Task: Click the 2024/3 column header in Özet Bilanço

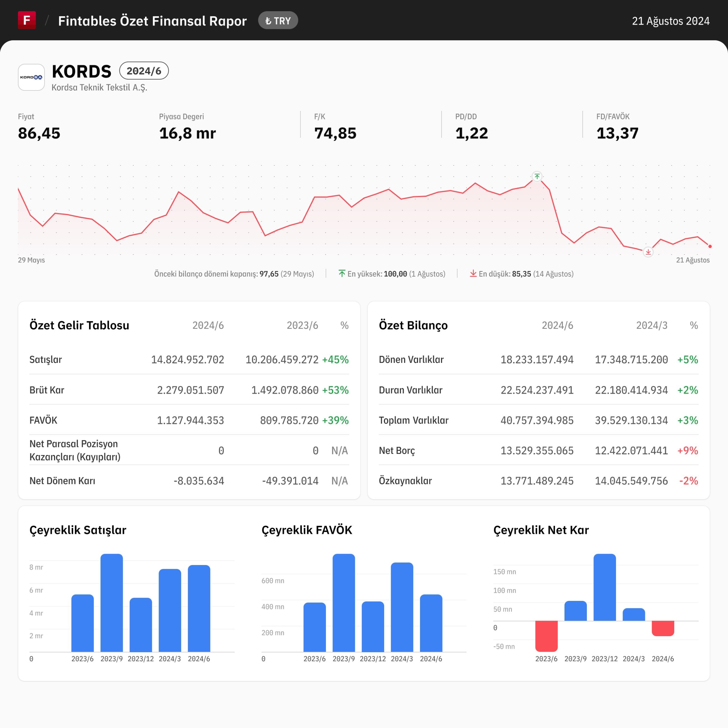Action: [652, 325]
